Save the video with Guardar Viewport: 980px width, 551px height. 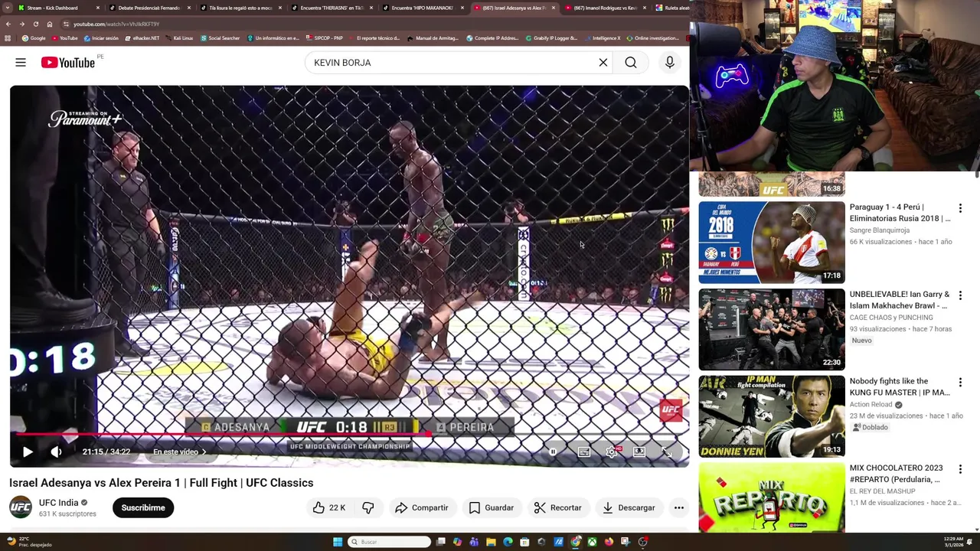492,507
